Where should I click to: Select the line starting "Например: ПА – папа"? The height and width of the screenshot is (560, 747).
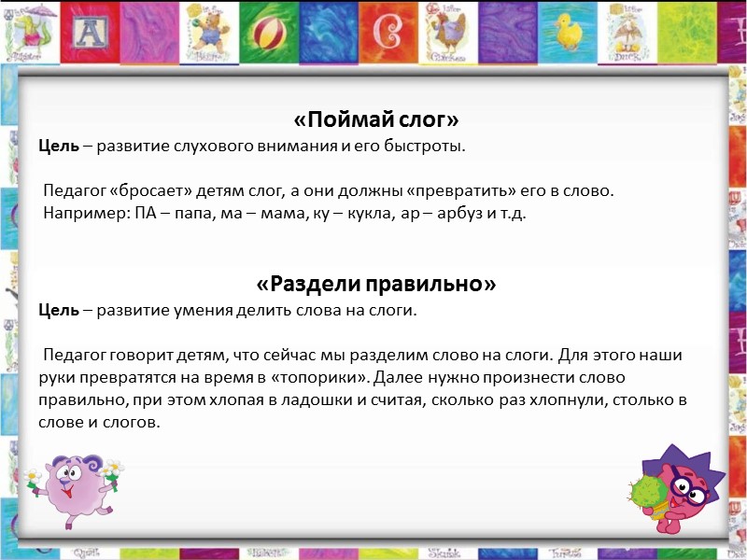[x=285, y=214]
